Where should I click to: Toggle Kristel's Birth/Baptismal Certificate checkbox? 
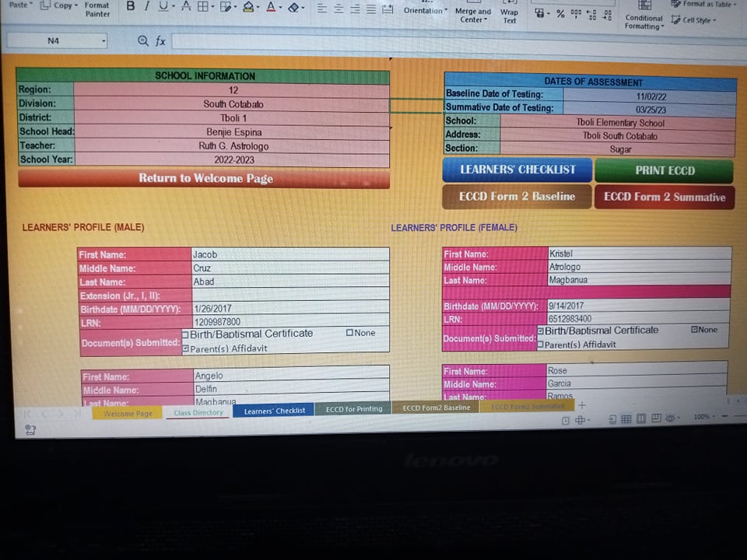pos(541,331)
